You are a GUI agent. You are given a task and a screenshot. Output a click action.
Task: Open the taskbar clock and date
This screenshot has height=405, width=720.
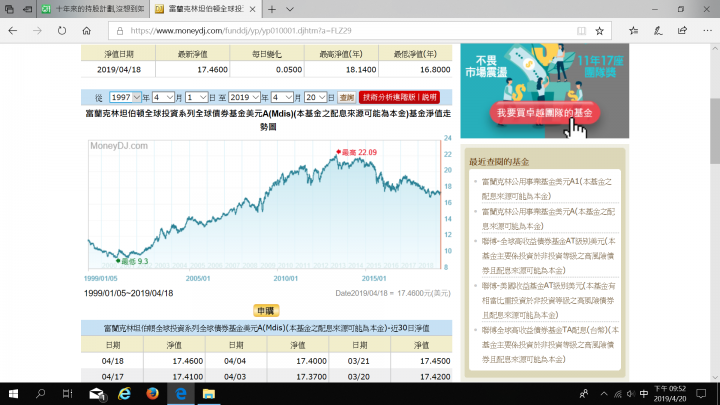point(670,394)
